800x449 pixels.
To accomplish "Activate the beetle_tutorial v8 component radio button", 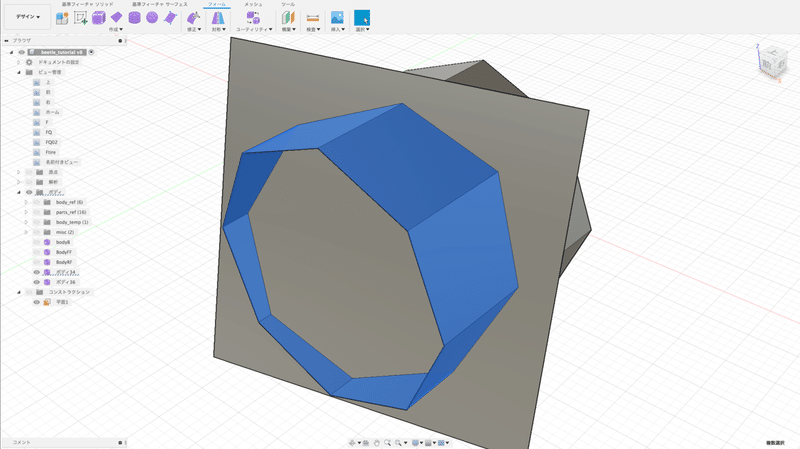I will coord(91,52).
